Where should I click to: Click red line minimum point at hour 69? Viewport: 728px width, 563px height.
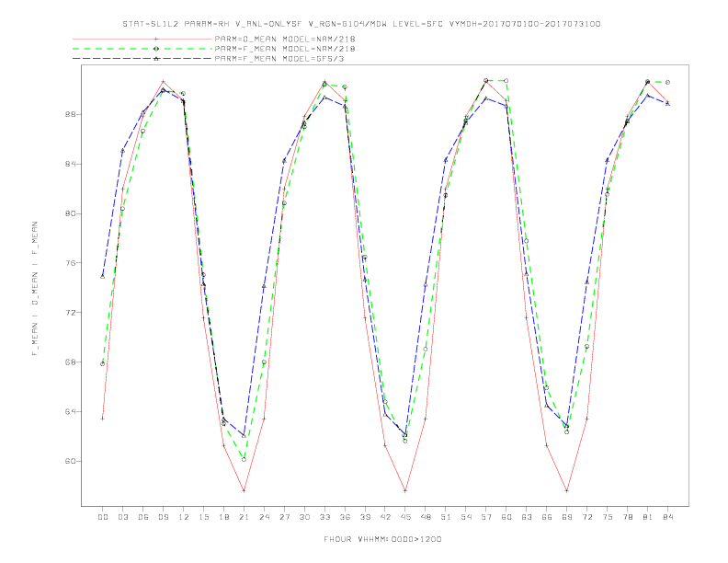[x=567, y=490]
